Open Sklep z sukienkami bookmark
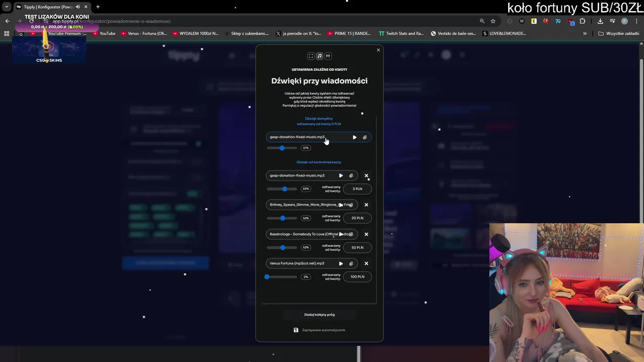The height and width of the screenshot is (362, 644). (247, 34)
